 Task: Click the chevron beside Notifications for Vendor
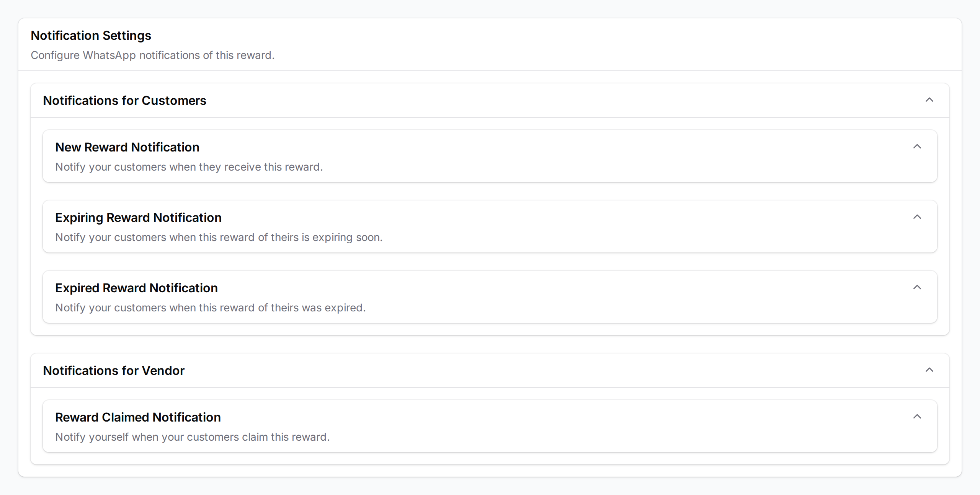click(930, 370)
